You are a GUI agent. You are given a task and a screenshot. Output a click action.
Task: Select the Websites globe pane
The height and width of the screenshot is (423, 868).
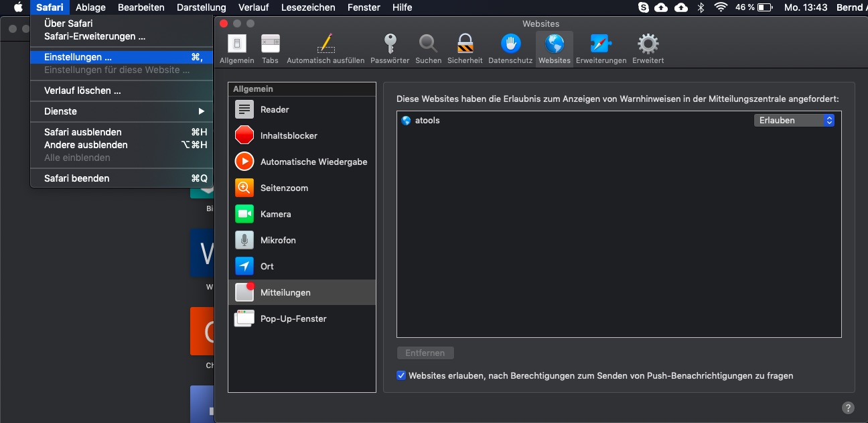tap(555, 49)
